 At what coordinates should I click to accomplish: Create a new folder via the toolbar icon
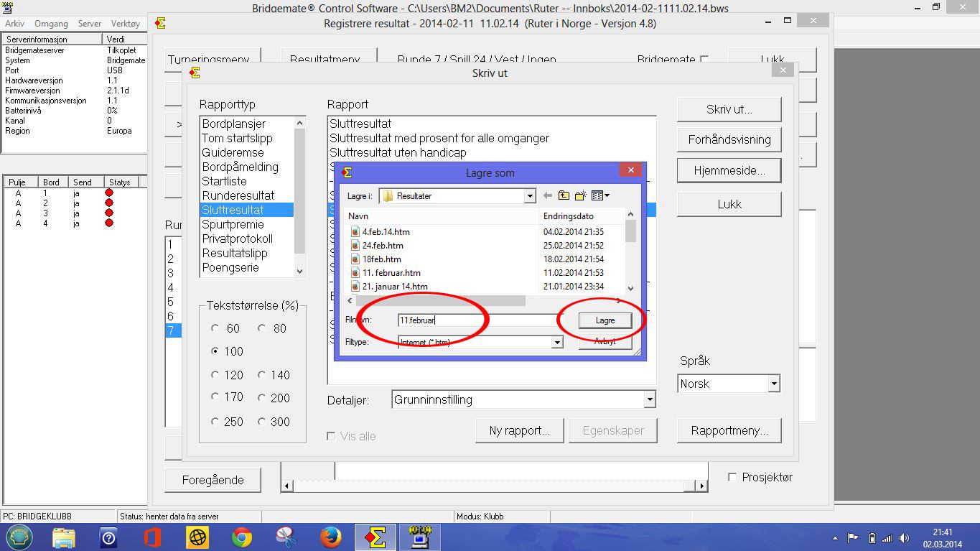pos(580,195)
